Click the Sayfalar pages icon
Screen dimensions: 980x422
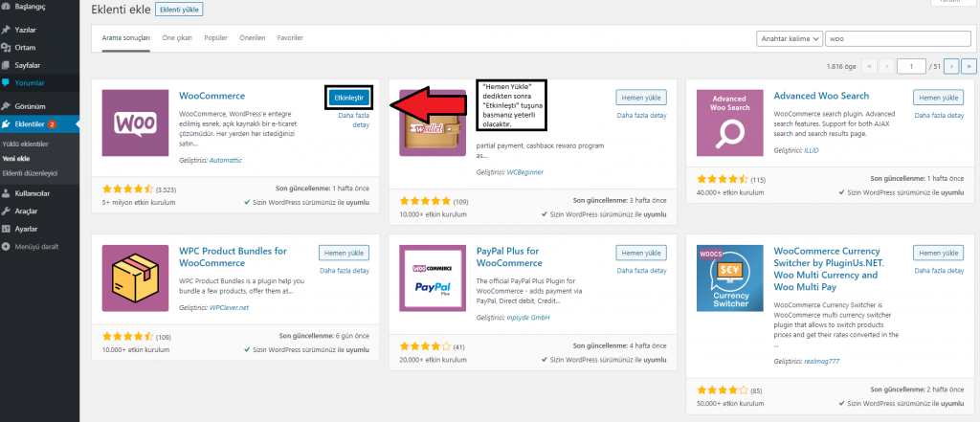(x=6, y=65)
